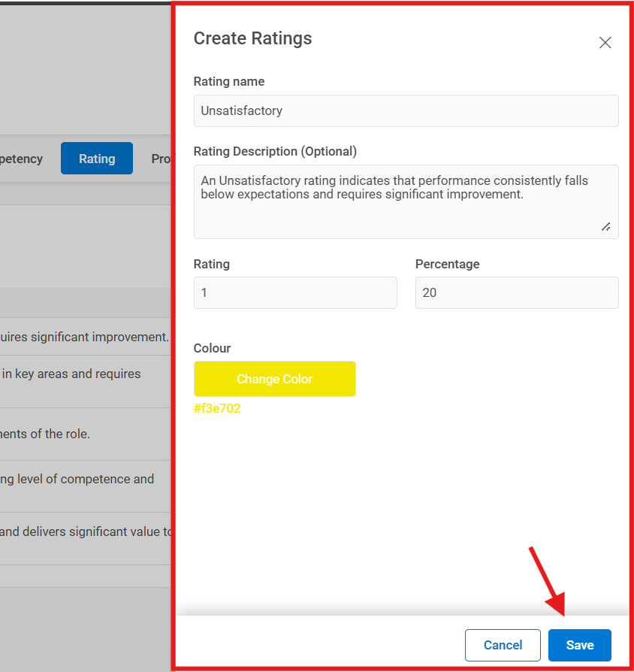Click inside the Rating Description textarea
Screen dimensions: 634x672
(x=406, y=201)
